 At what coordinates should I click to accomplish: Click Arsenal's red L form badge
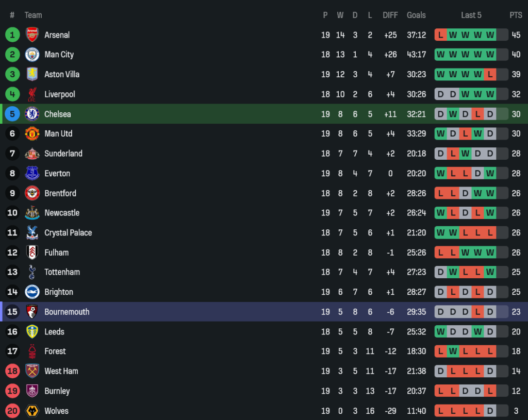tap(440, 35)
